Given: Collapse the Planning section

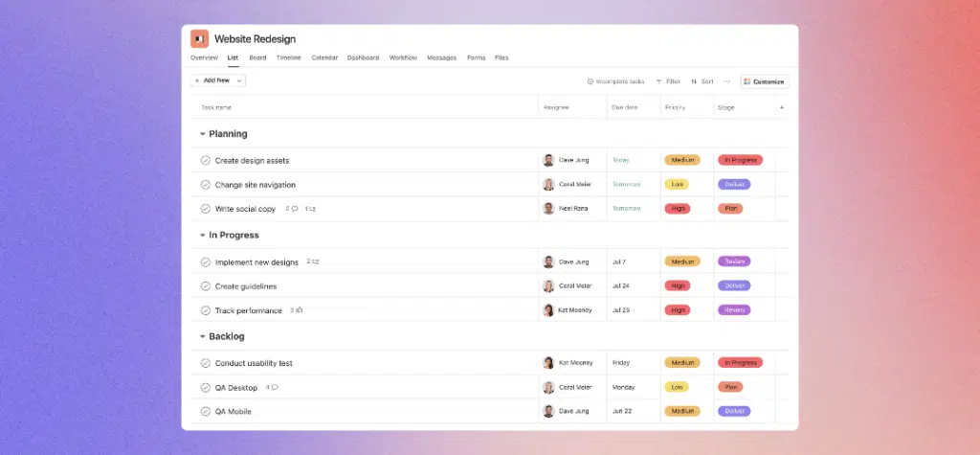Looking at the screenshot, I should pos(202,134).
